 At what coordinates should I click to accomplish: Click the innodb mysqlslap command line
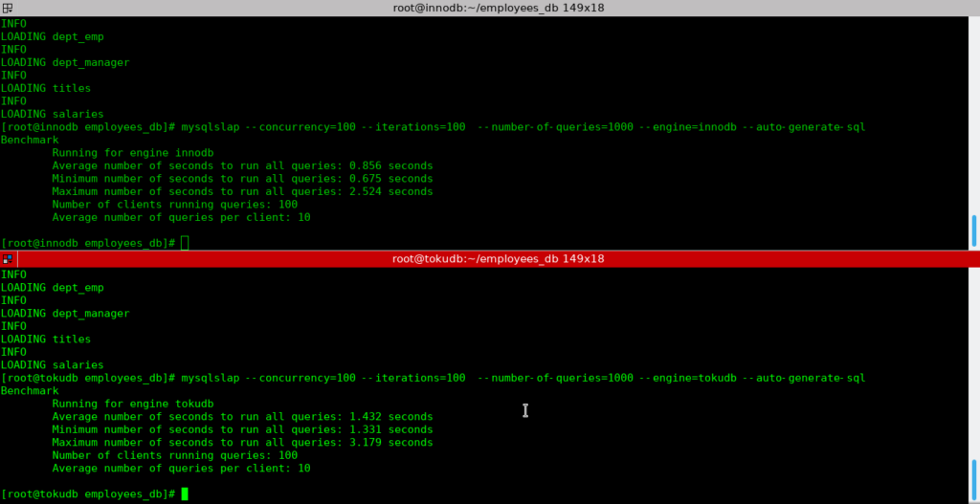(434, 127)
